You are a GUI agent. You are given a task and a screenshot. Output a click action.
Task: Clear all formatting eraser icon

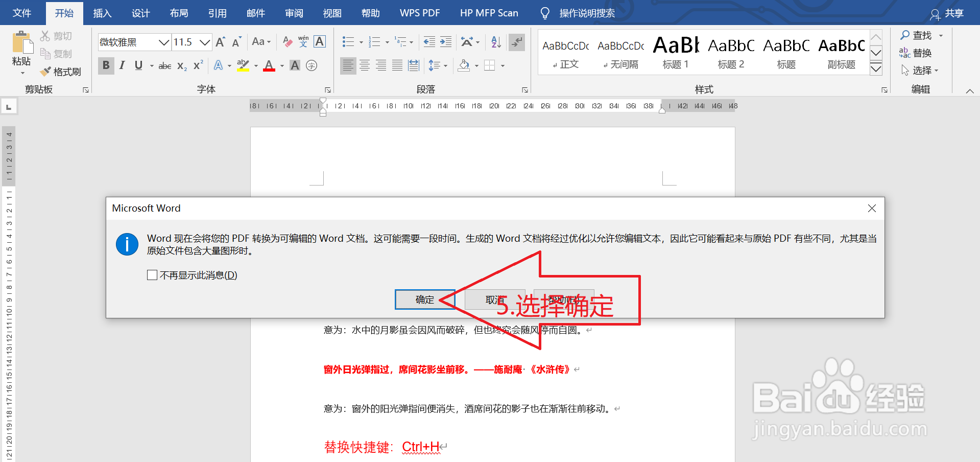(x=288, y=42)
